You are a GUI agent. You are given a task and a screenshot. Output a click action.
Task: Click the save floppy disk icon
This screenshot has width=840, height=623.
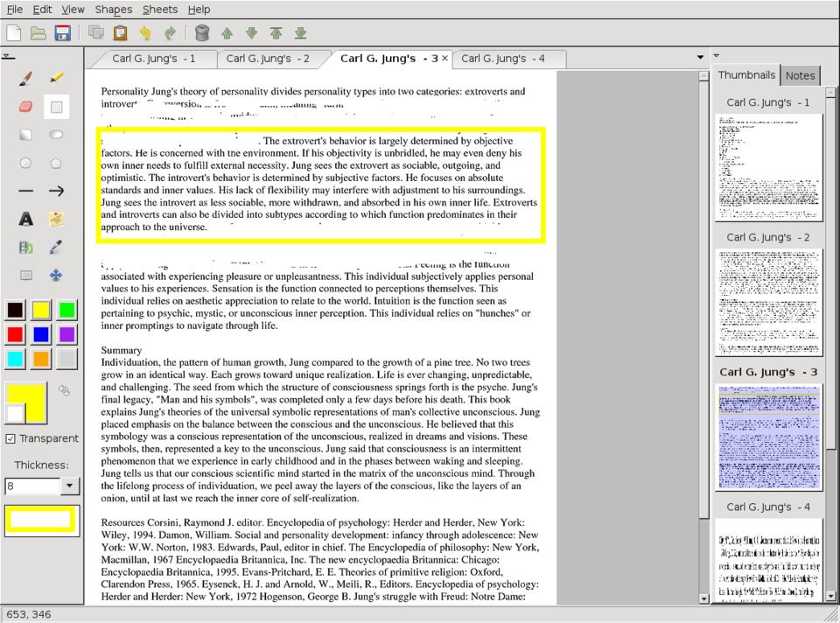[62, 33]
